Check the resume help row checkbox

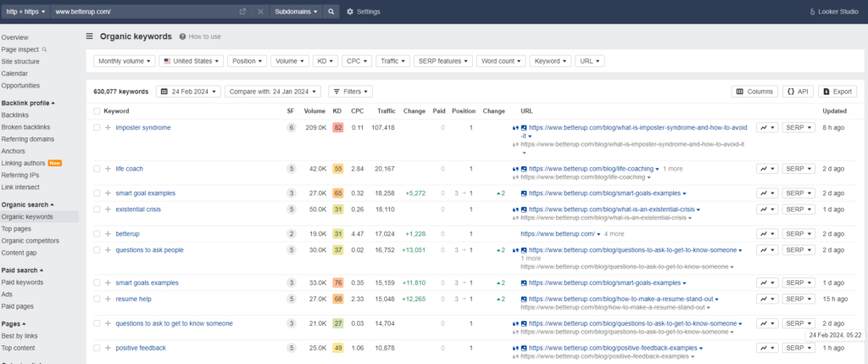97,300
